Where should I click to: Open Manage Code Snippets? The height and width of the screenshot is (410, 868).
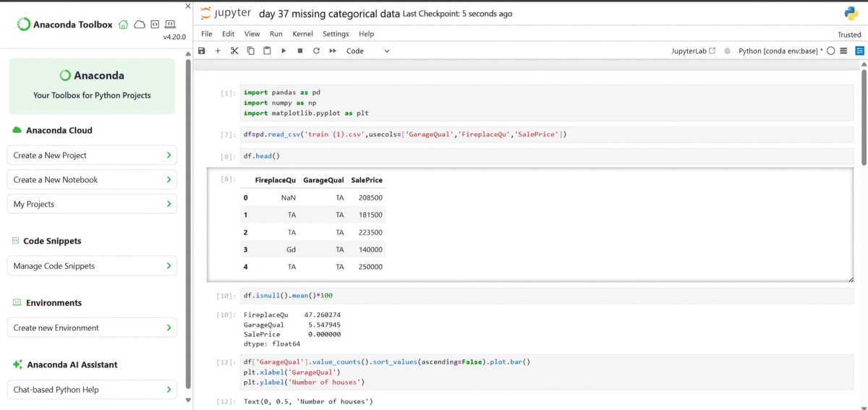(x=92, y=266)
